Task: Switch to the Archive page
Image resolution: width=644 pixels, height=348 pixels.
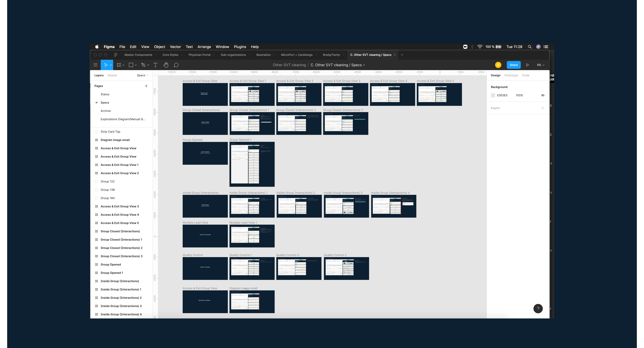Action: point(106,111)
